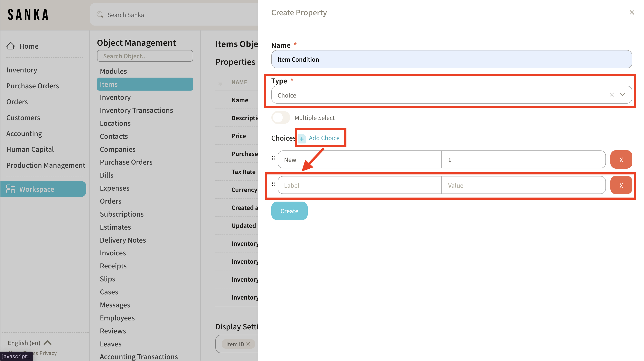Click the Add Choice link
This screenshot has height=361, width=644.
tap(324, 138)
